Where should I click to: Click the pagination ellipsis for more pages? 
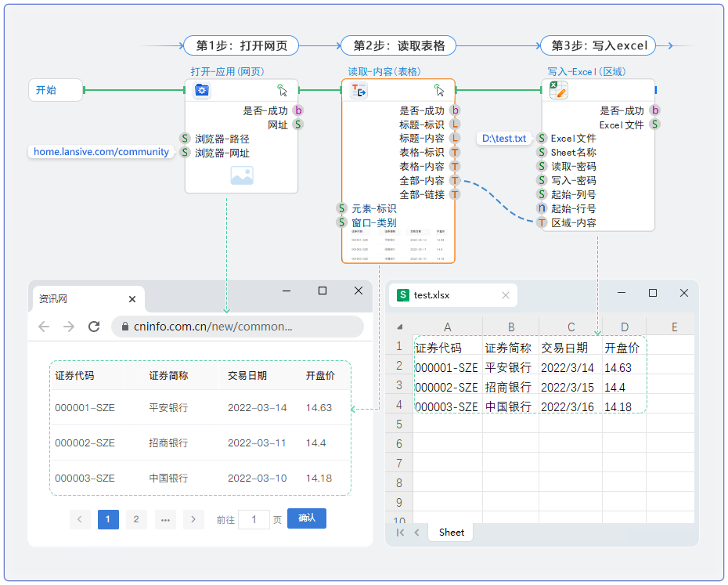tap(165, 519)
